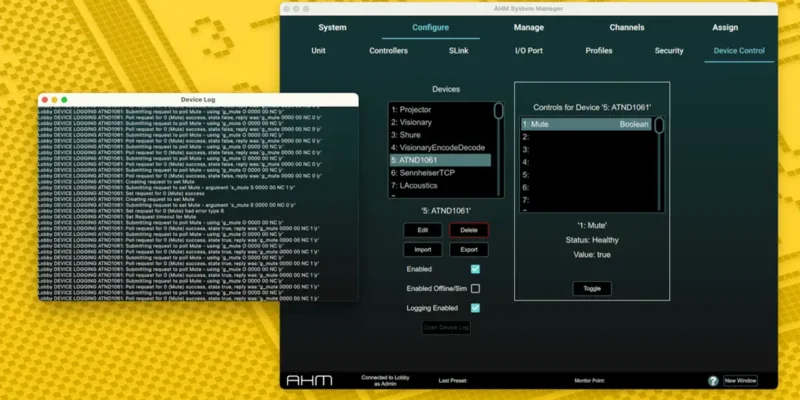This screenshot has width=800, height=400.
Task: Select device 4: VisionaryEncodeDecode
Action: point(440,147)
